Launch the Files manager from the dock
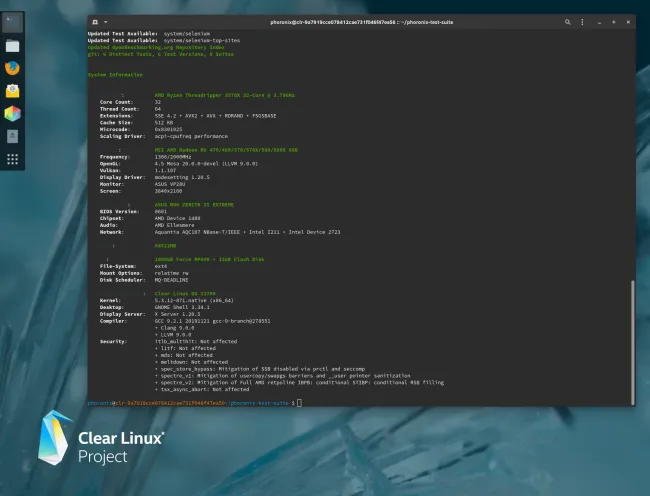Screen dimensions: 650x496 (x=12, y=46)
